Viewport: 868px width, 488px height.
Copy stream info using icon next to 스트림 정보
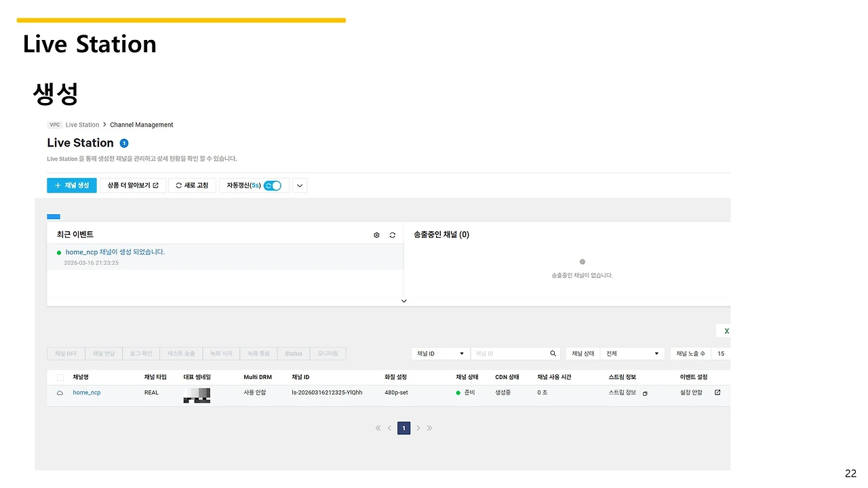pyautogui.click(x=645, y=393)
